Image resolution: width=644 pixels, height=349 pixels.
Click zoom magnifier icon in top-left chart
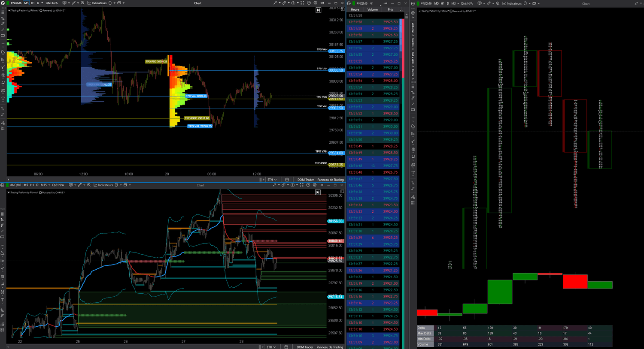tap(82, 3)
